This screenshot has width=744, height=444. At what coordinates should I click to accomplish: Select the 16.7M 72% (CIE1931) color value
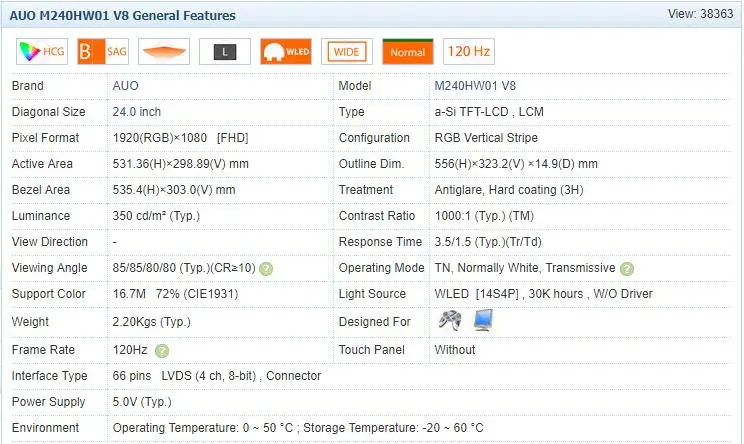click(x=175, y=294)
